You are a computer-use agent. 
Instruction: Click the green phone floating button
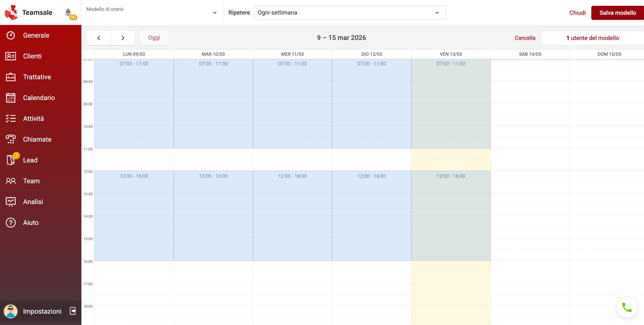[627, 307]
